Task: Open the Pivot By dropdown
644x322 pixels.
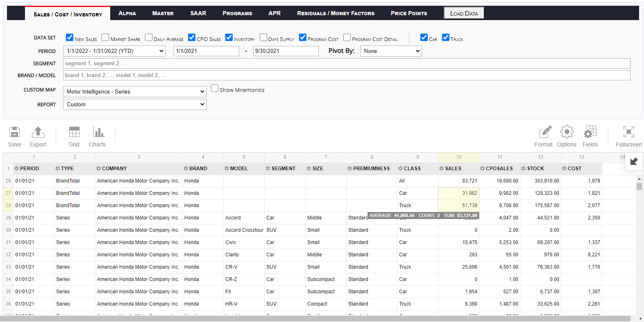Action: (x=391, y=51)
